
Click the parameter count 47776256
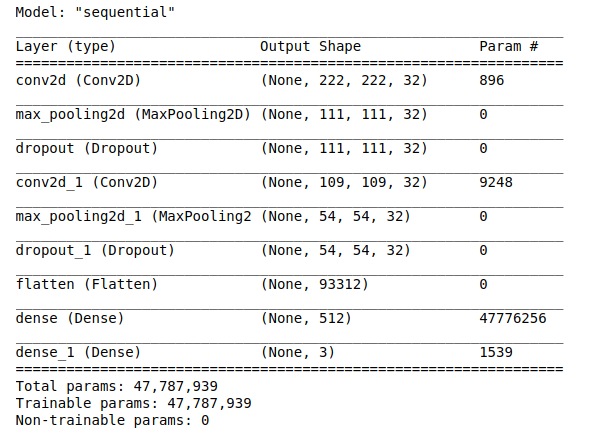click(513, 318)
